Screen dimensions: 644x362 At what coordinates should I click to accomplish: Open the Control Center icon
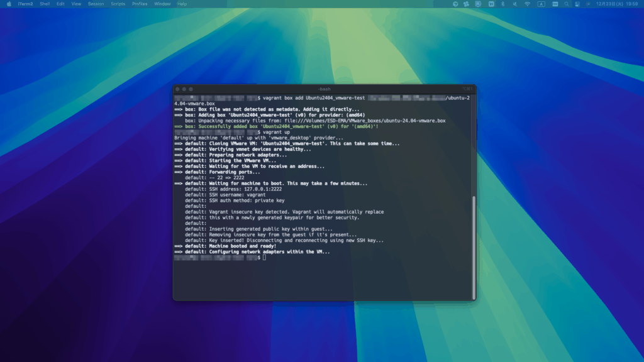(x=578, y=4)
